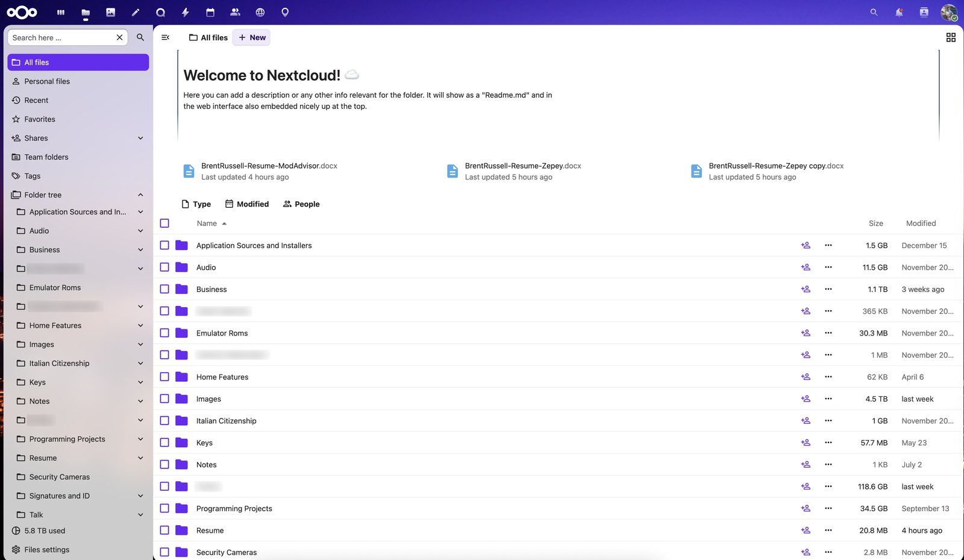Open the globe app icon

tap(260, 12)
